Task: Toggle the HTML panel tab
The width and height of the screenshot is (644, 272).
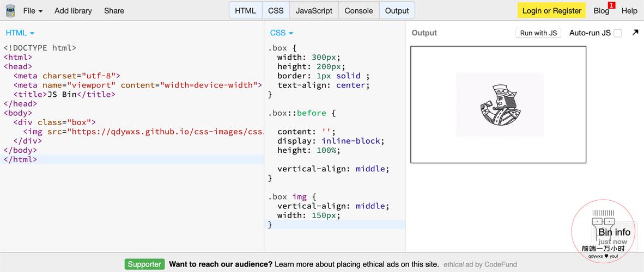Action: click(246, 11)
